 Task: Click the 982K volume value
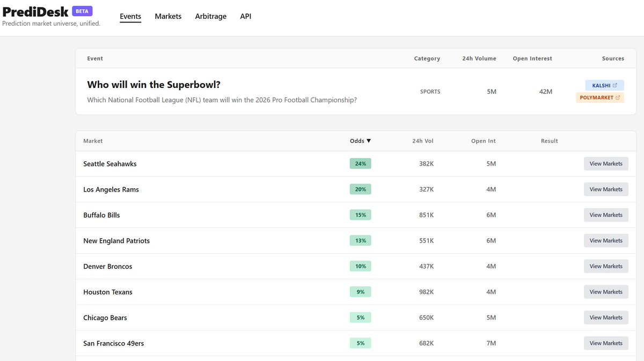coord(427,292)
